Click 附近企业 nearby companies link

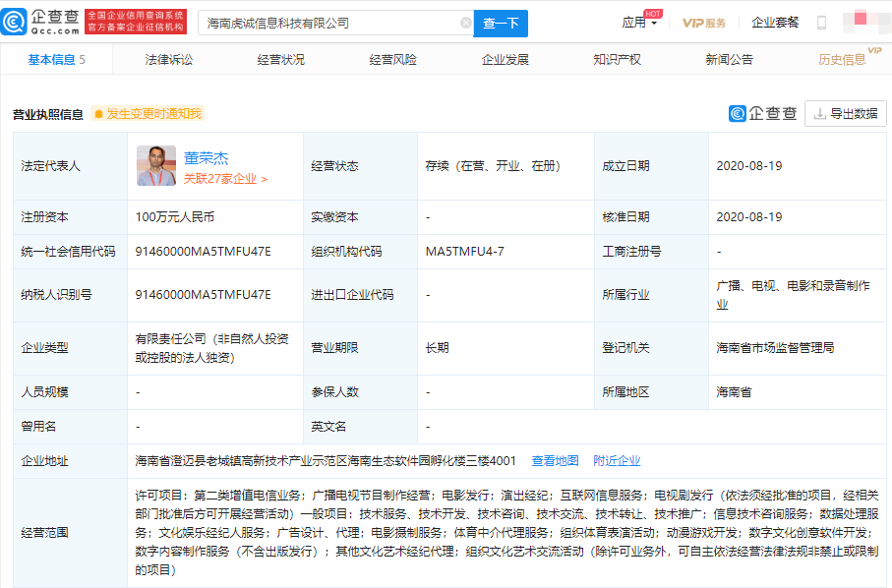(x=617, y=461)
